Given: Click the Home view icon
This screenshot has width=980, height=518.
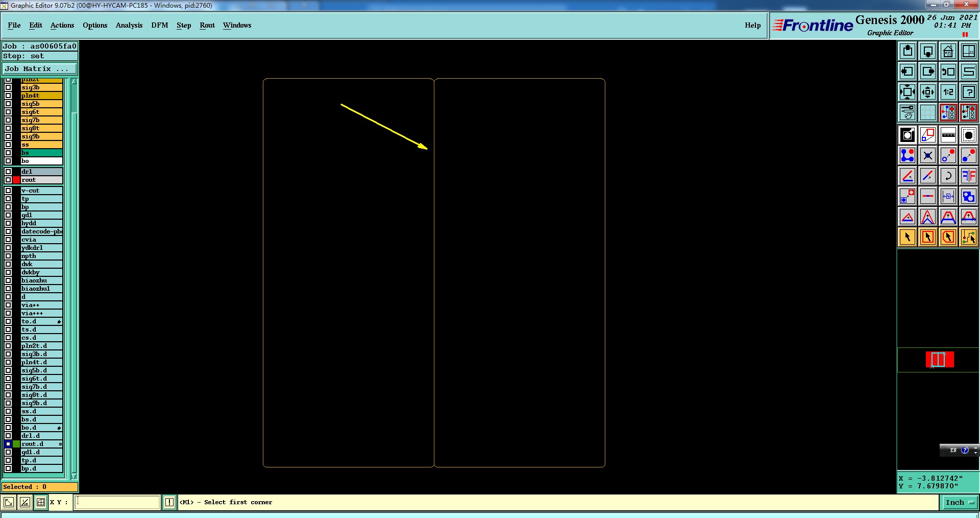Looking at the screenshot, I should coord(948,51).
